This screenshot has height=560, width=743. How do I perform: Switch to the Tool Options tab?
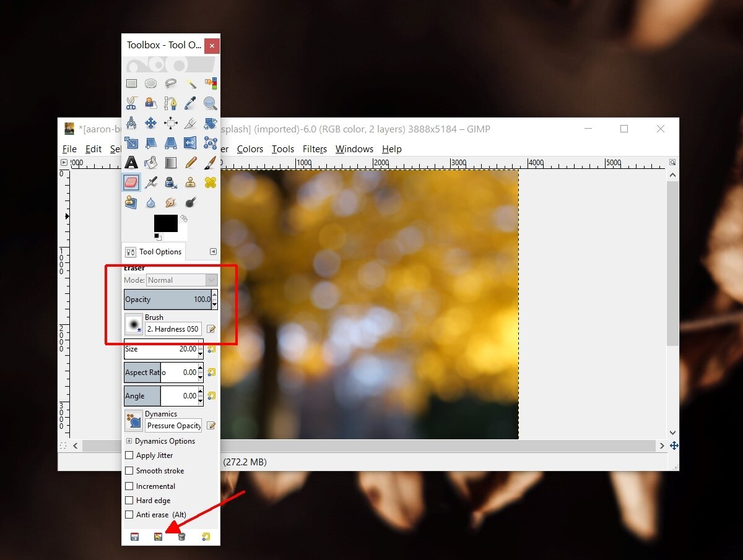click(x=153, y=251)
